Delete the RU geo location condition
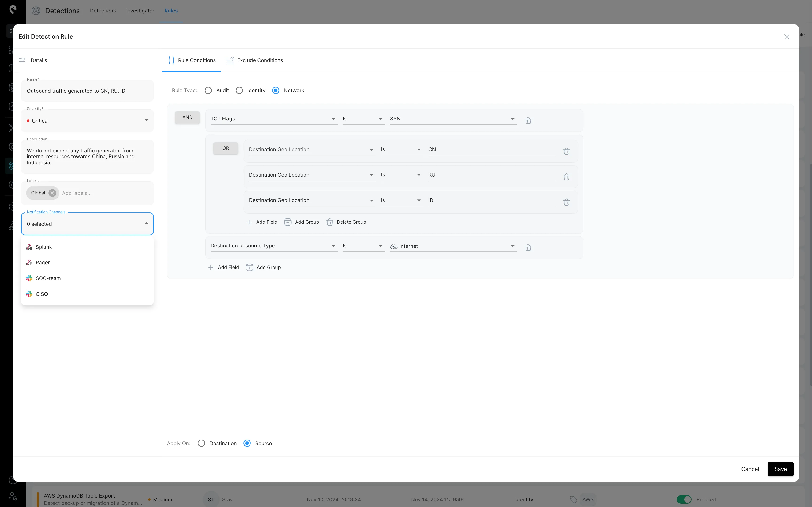The height and width of the screenshot is (507, 812). pyautogui.click(x=566, y=177)
